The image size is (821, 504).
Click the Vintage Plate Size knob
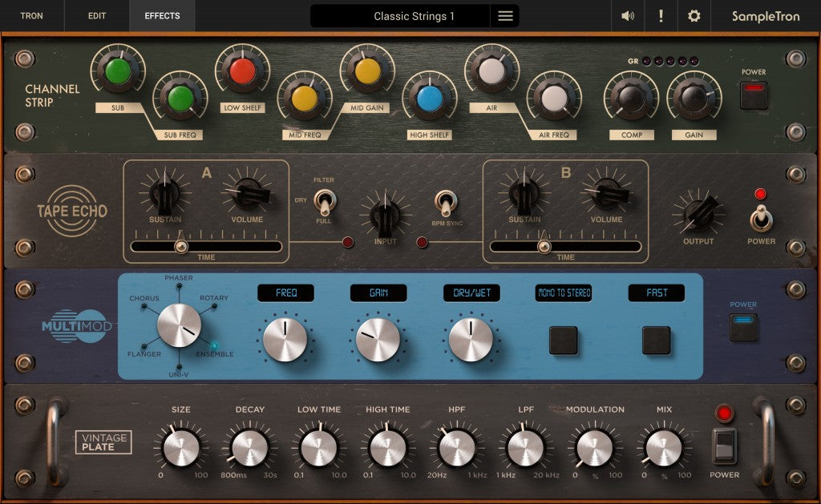(x=180, y=447)
